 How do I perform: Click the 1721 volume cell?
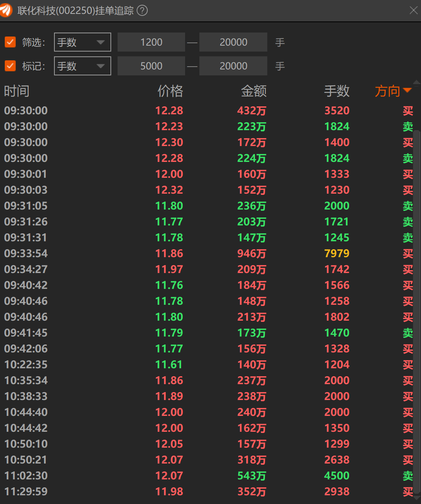[x=337, y=221]
